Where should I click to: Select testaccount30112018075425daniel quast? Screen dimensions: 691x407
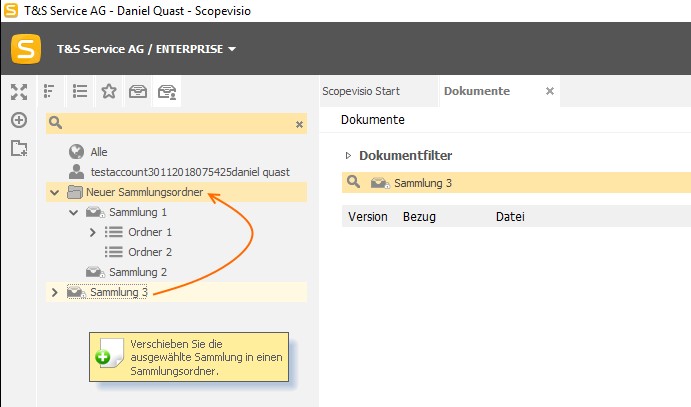coord(190,172)
